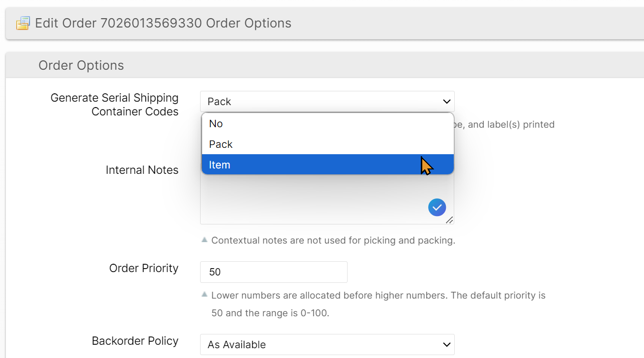Click the Order Options section heading
This screenshot has width=644, height=358.
pos(81,65)
